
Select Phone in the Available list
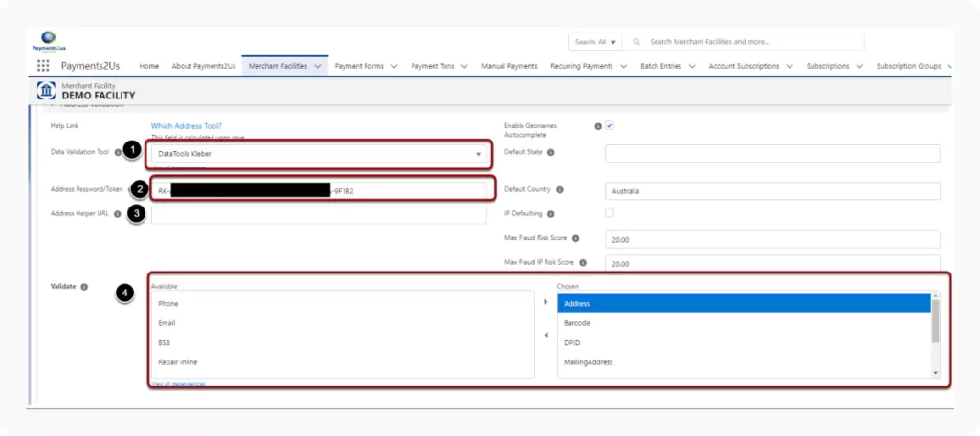pyautogui.click(x=343, y=304)
